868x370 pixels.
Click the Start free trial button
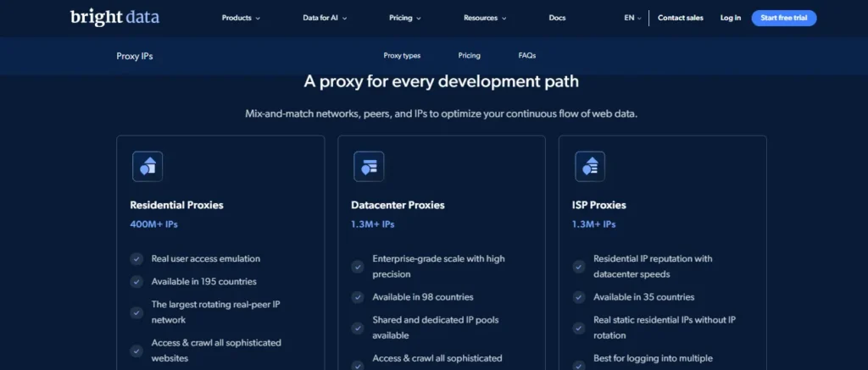784,18
